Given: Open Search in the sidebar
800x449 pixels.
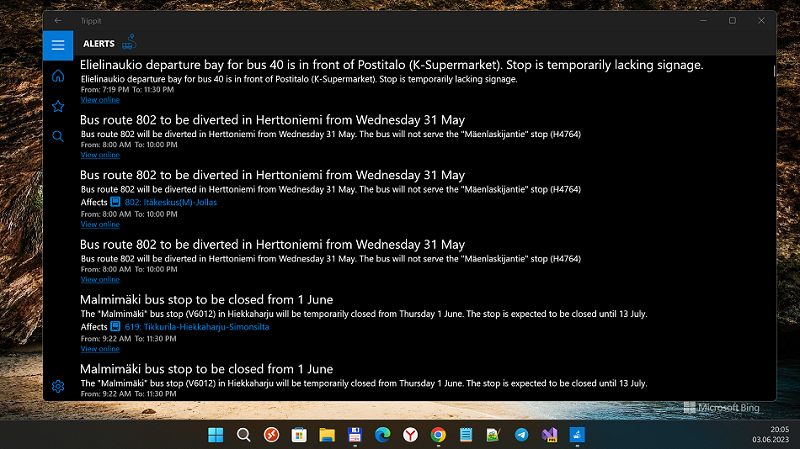Looking at the screenshot, I should (x=58, y=136).
